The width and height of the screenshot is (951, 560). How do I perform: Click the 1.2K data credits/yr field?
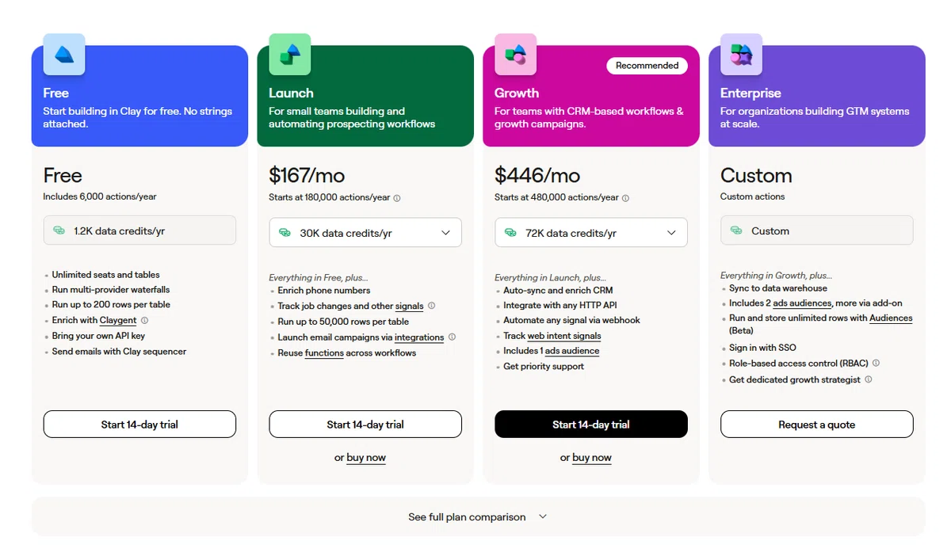pos(139,230)
